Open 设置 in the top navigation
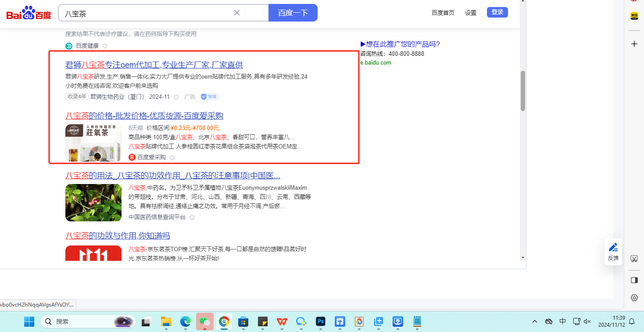 coord(471,13)
